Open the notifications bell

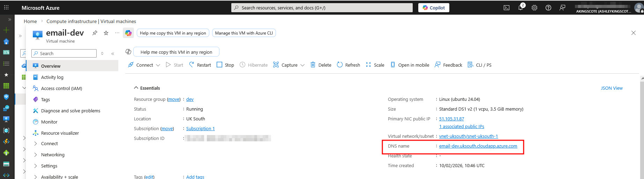click(x=521, y=7)
